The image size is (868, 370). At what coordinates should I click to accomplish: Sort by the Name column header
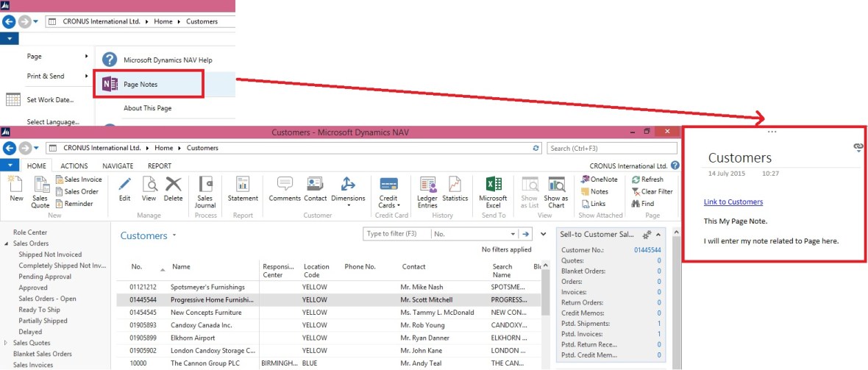(181, 267)
